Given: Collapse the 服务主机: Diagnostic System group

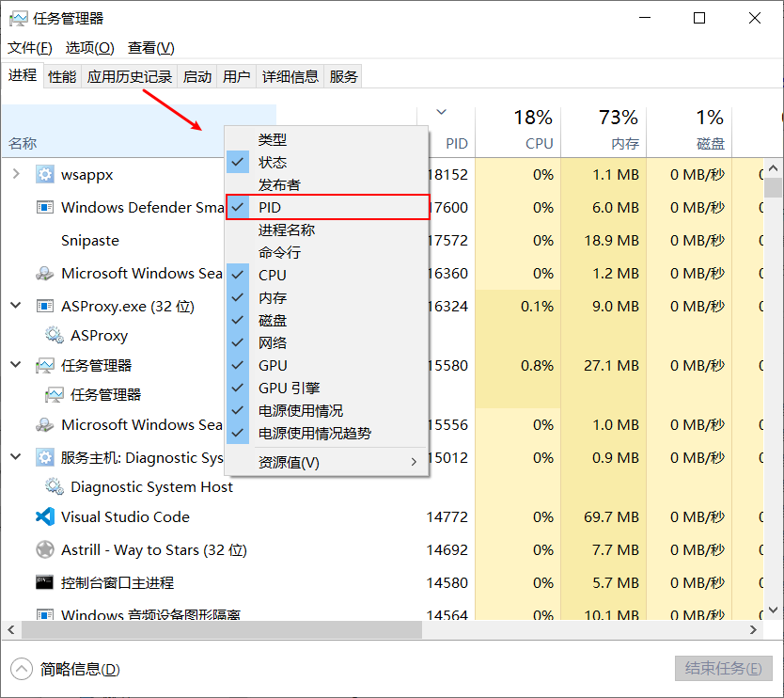Looking at the screenshot, I should pos(16,457).
